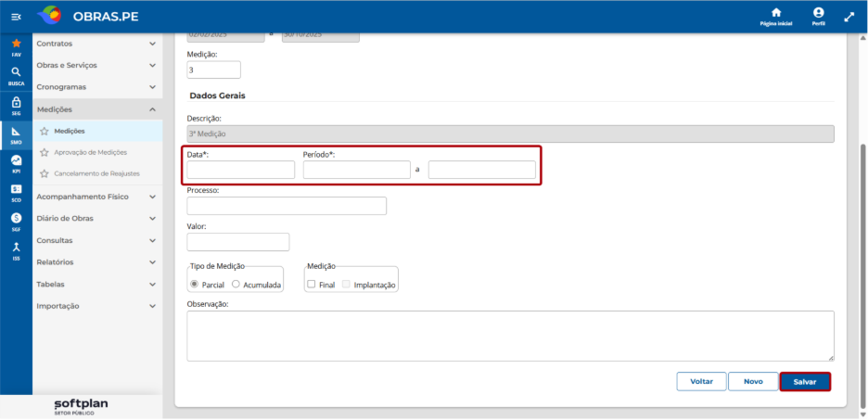The width and height of the screenshot is (868, 420).
Task: Focus the Processo input field
Action: [x=287, y=206]
